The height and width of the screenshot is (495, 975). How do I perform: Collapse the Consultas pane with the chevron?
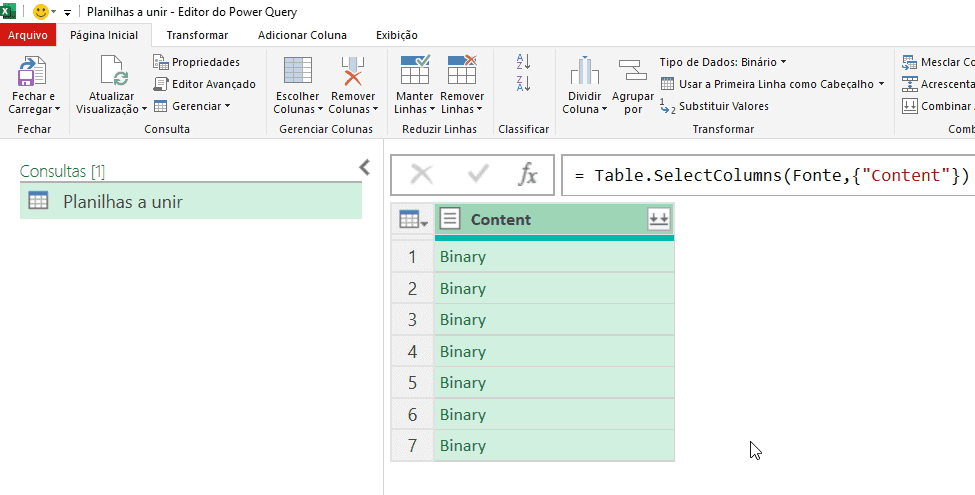365,167
